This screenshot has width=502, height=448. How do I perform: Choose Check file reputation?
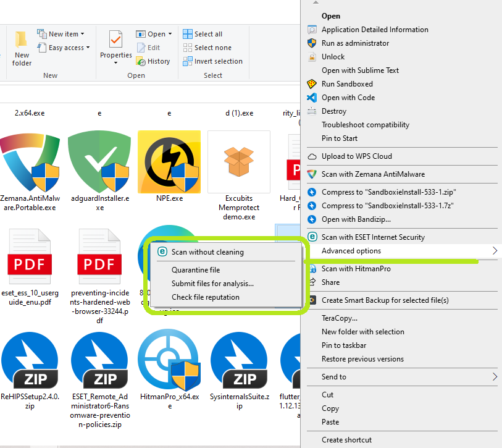(226, 297)
